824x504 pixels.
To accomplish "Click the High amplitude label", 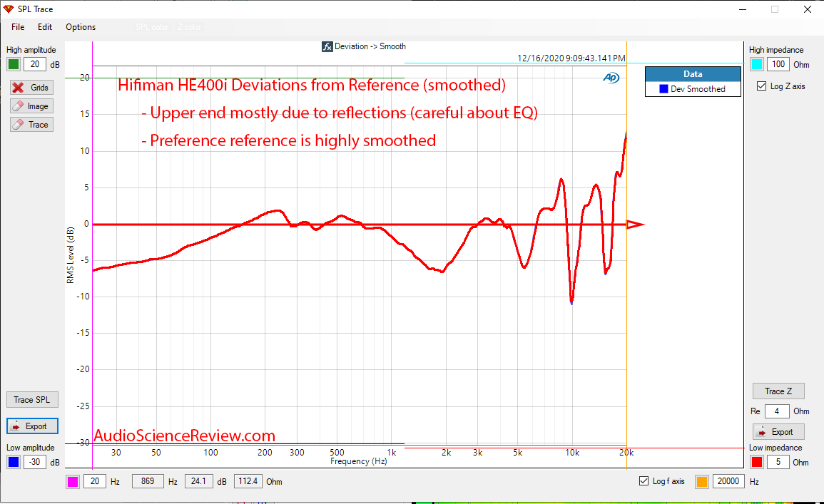I will (x=31, y=50).
